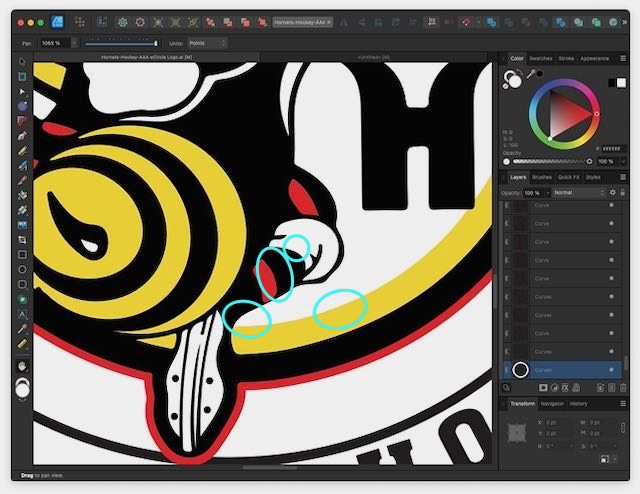640x494 pixels.
Task: Click the white swatch in Color panel
Action: (621, 83)
